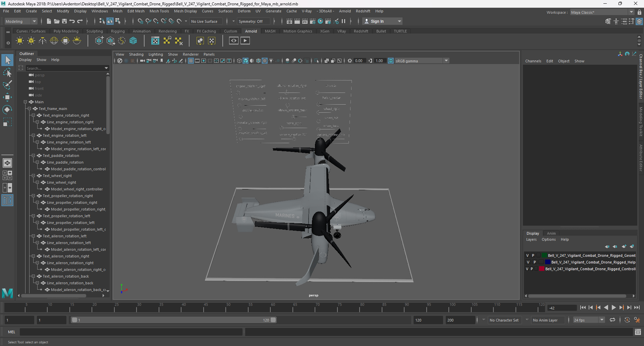
Task: Click the green Geometry layer color swatch
Action: coord(544,255)
